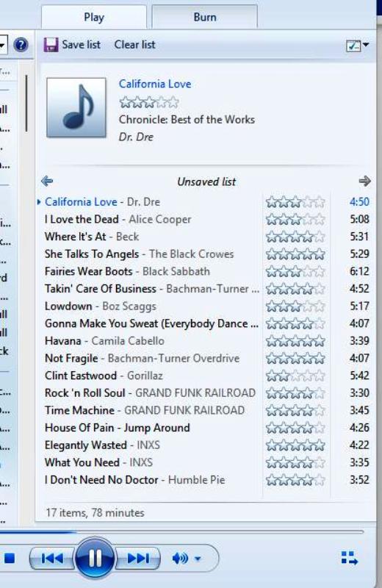This screenshot has height=588, width=382.
Task: Switch to the Burn tab
Action: click(x=205, y=17)
